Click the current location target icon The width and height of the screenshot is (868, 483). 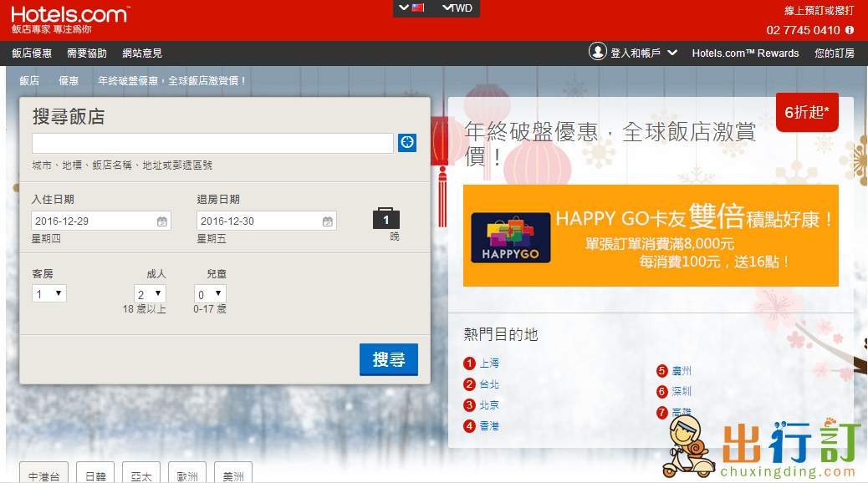coord(407,143)
